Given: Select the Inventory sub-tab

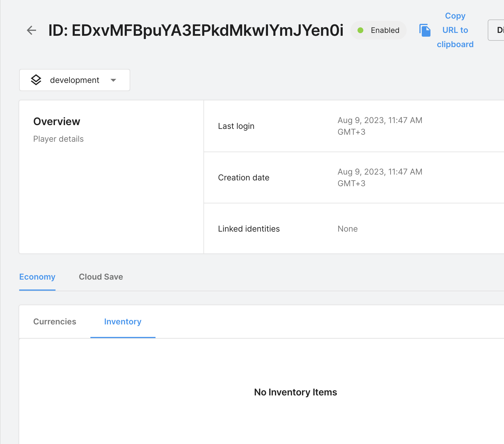Looking at the screenshot, I should click(x=123, y=322).
